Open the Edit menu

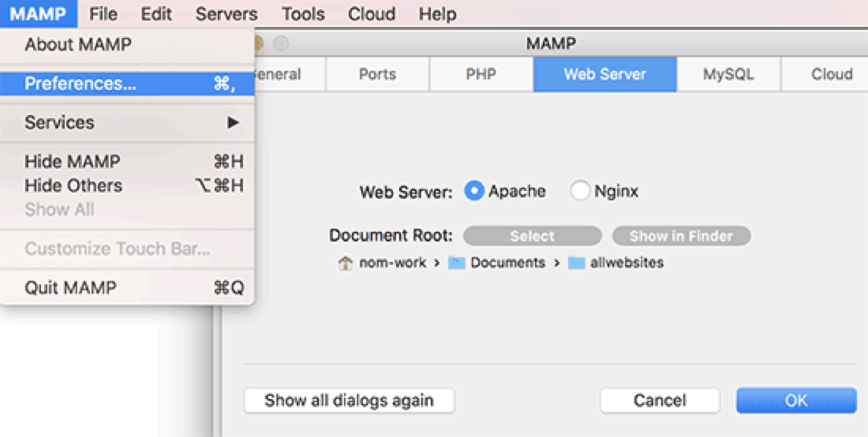click(x=156, y=14)
